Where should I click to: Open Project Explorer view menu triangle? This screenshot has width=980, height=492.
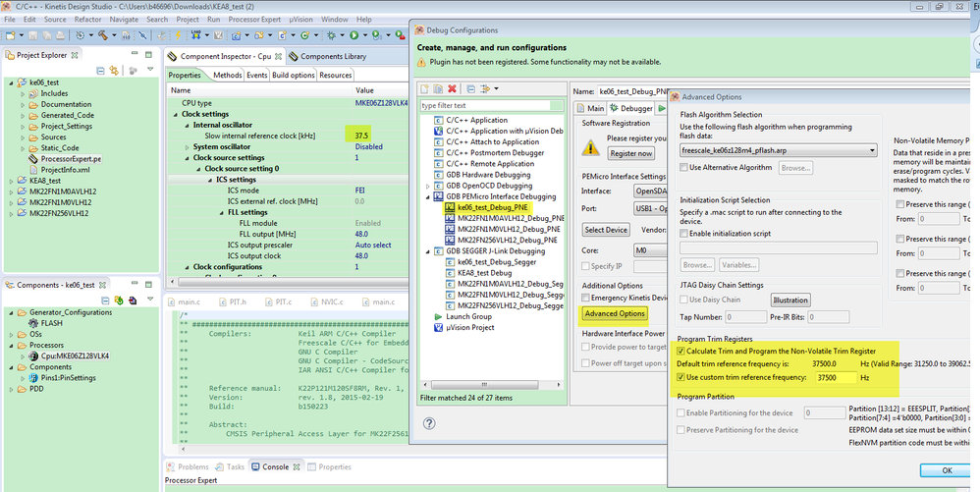[150, 69]
